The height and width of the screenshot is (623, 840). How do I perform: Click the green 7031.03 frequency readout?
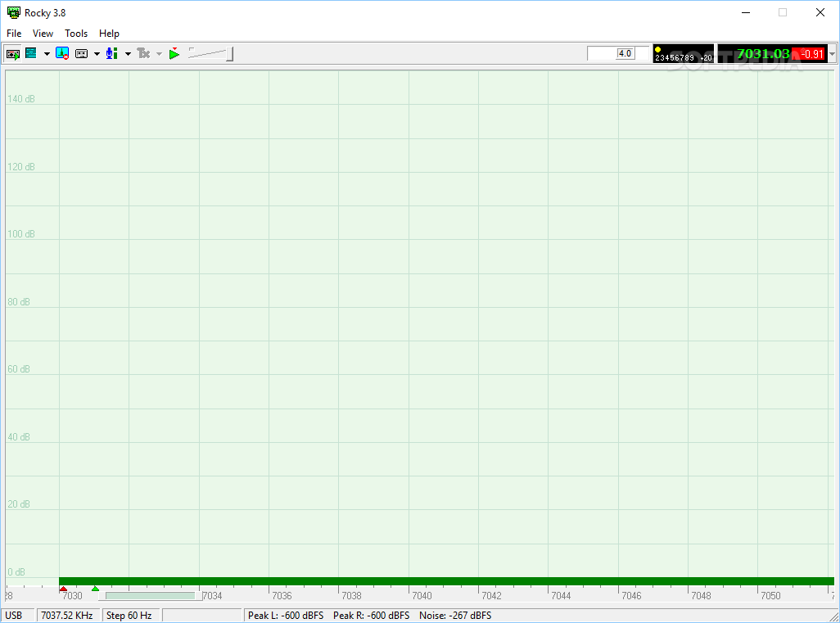click(x=763, y=53)
